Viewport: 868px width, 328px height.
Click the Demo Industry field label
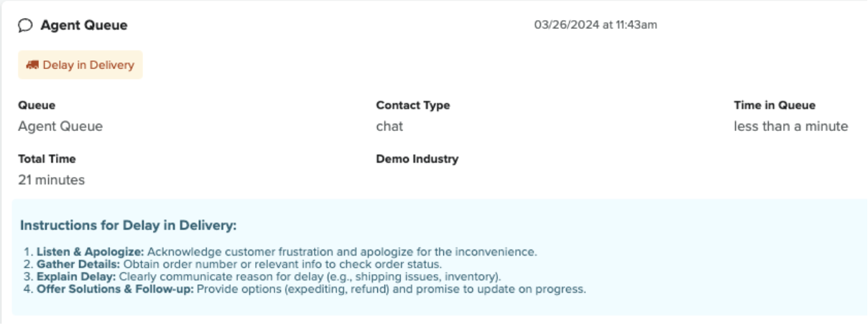(417, 159)
